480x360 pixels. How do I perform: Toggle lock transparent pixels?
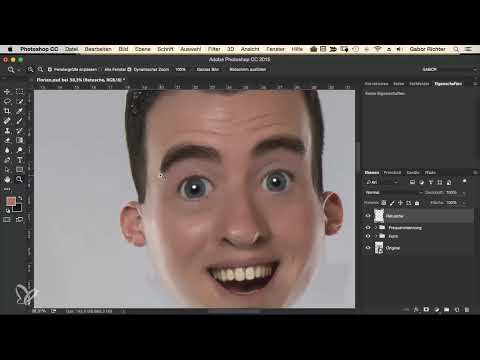coord(384,203)
